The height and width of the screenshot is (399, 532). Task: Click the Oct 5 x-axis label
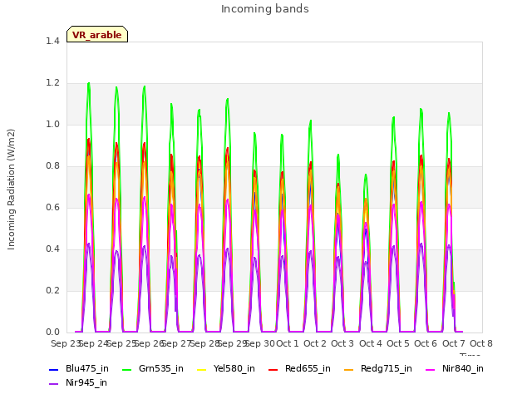398,343
